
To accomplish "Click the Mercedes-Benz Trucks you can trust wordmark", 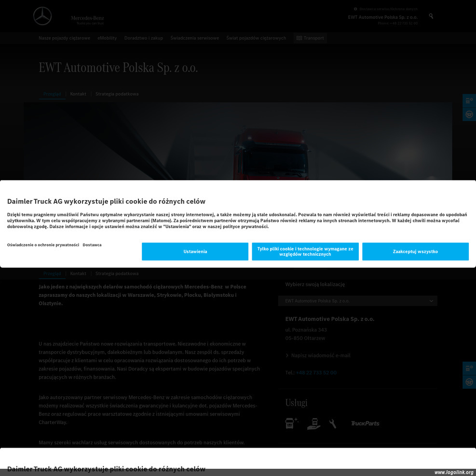I will point(87,20).
